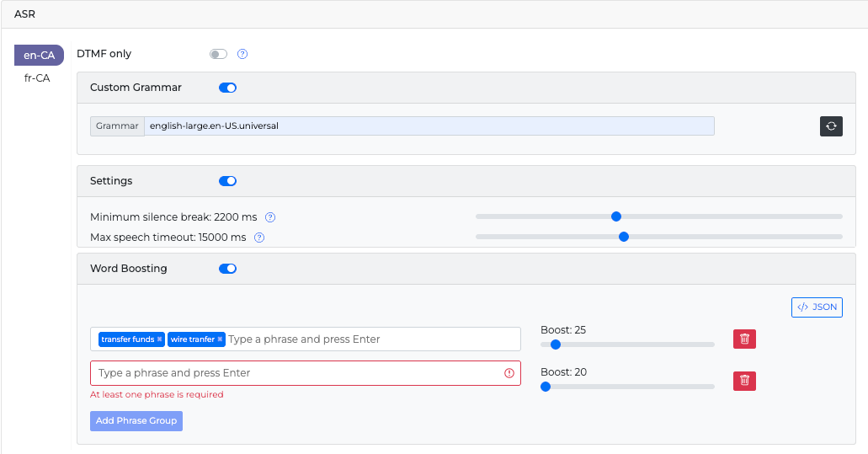Click the Word Boosting heading
The width and height of the screenshot is (868, 454).
click(x=129, y=269)
